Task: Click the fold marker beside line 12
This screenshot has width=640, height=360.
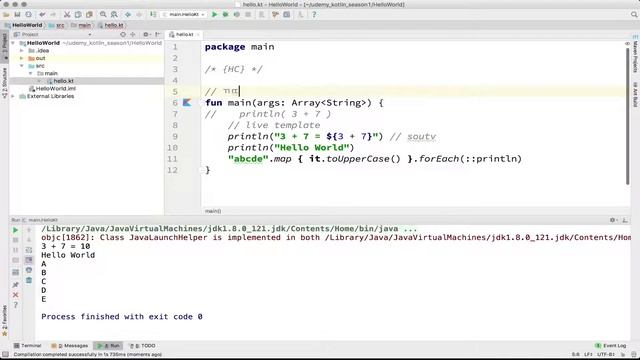Action: click(202, 170)
